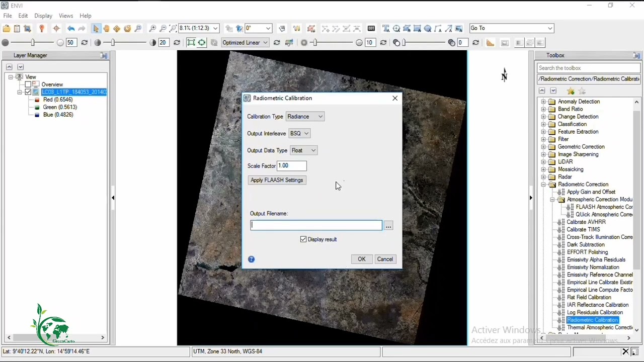Open the Help menu
644x362 pixels.
coord(86,16)
